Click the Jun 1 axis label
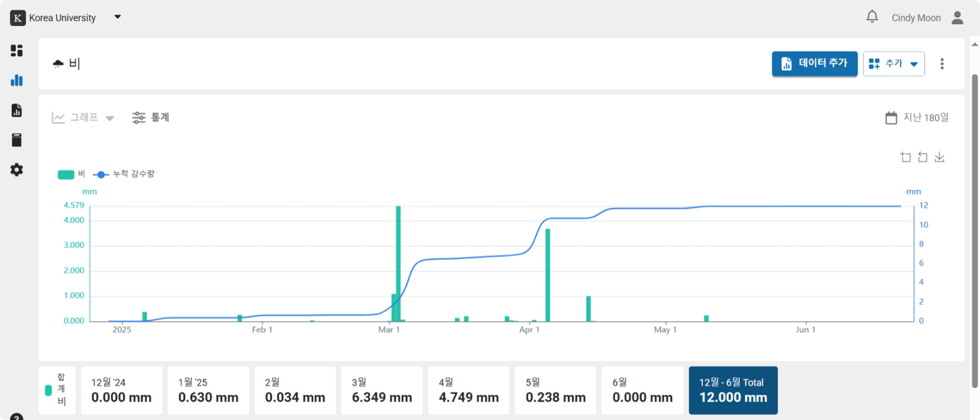980x420 pixels. [x=805, y=330]
